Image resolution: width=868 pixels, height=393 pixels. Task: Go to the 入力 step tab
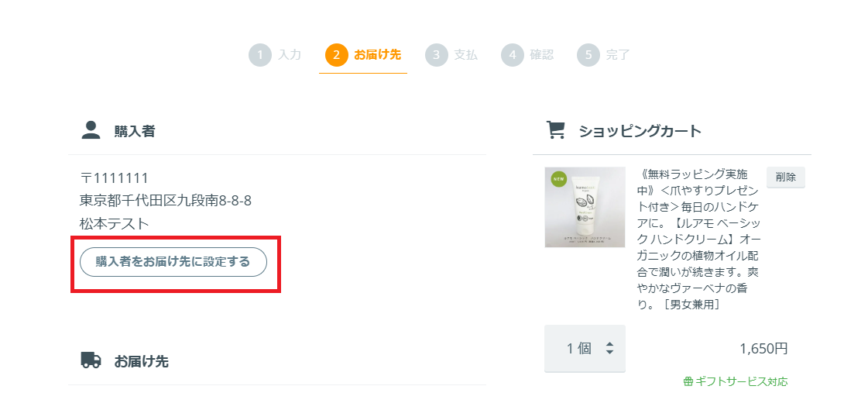tap(290, 55)
